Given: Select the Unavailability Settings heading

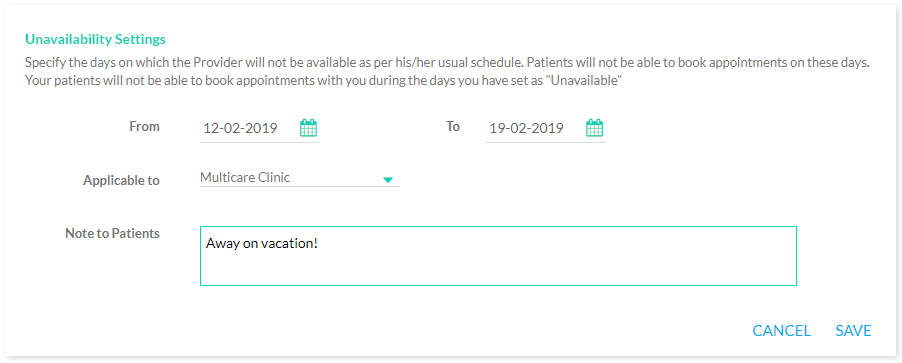Looking at the screenshot, I should click(x=95, y=39).
